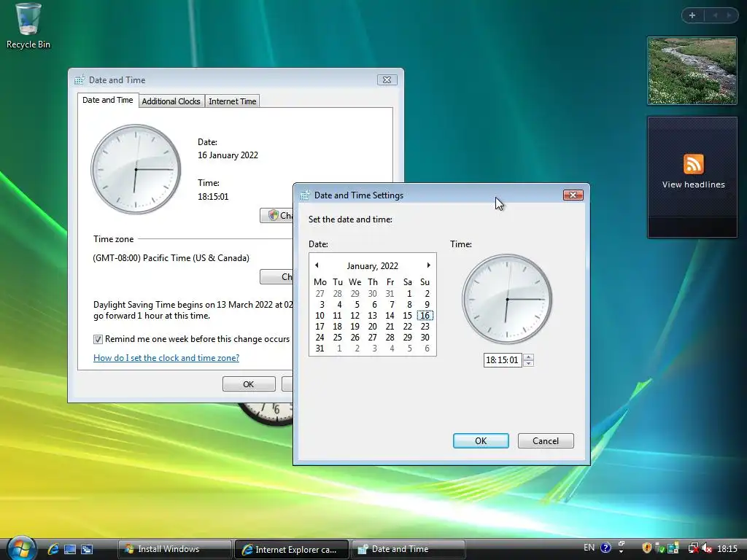Decrease time with the spinner down arrow
The height and width of the screenshot is (560, 747).
point(528,363)
